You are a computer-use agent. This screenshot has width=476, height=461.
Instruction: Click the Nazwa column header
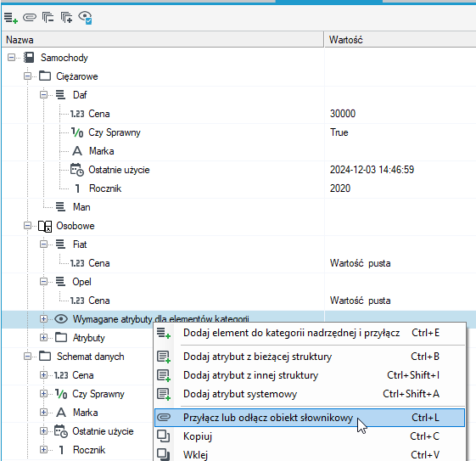[x=163, y=40]
